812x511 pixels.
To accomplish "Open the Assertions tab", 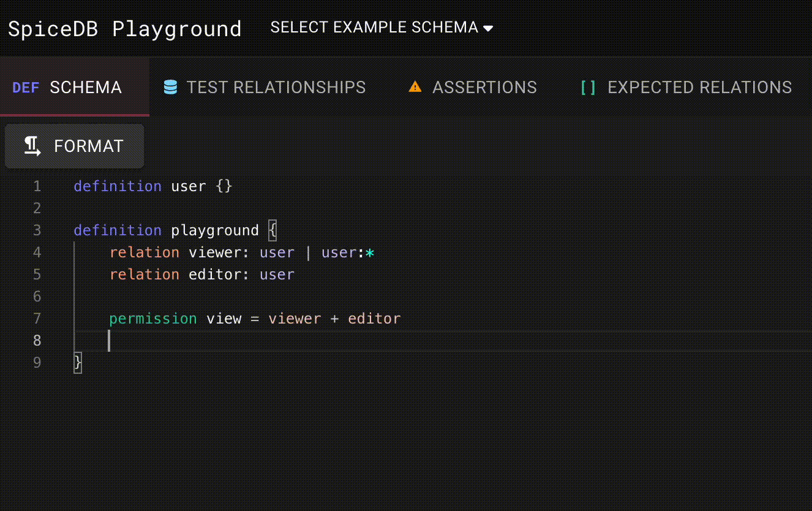I will point(484,87).
